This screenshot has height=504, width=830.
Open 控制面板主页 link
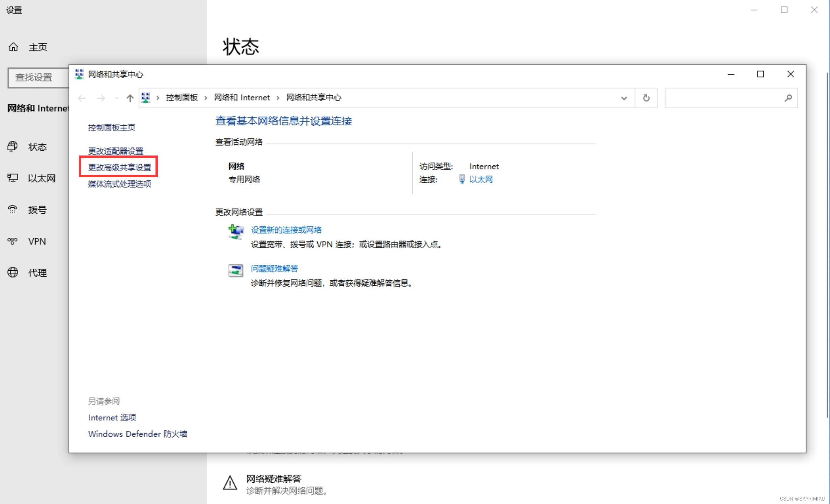click(111, 127)
